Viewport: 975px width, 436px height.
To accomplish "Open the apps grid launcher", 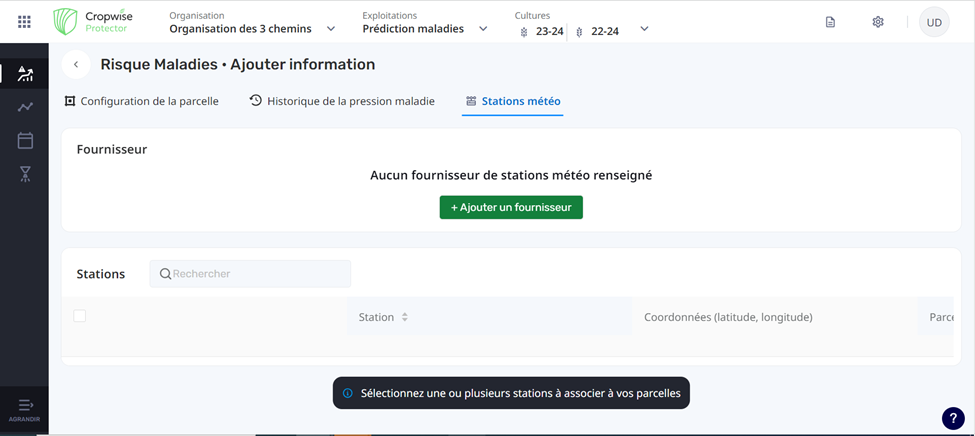I will (24, 22).
